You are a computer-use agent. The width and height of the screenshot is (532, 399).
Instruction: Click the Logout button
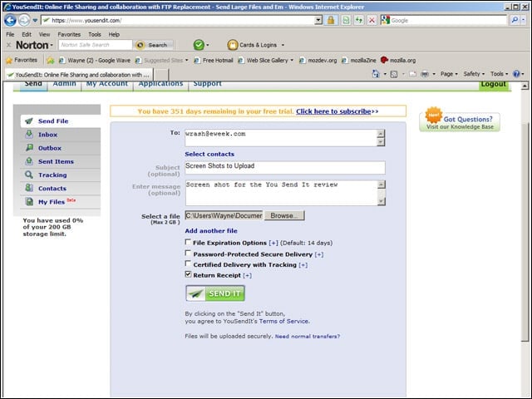click(493, 85)
